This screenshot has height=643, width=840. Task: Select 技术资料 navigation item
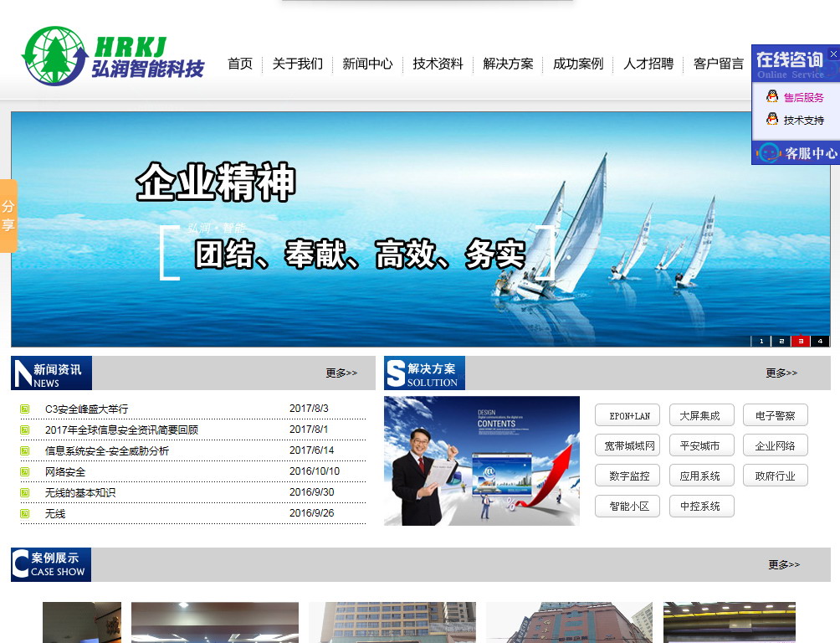[438, 64]
